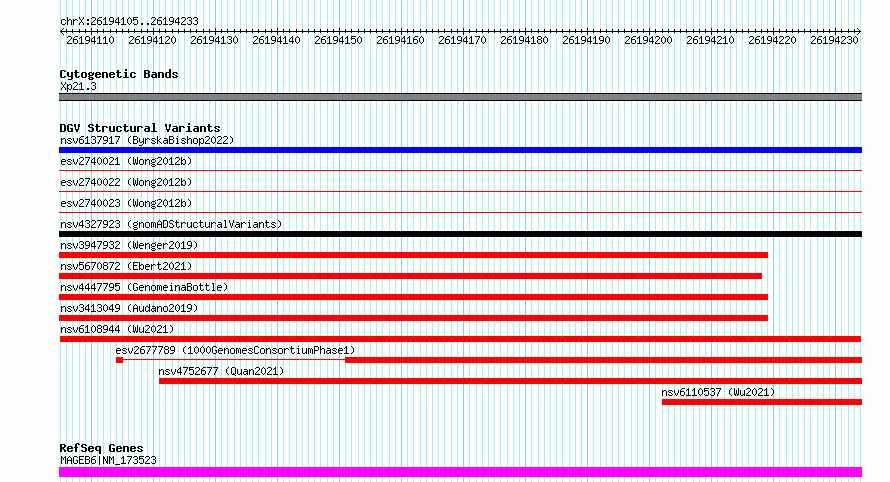The height and width of the screenshot is (482, 890).
Task: Click ruler position 26194160
Action: click(x=400, y=40)
